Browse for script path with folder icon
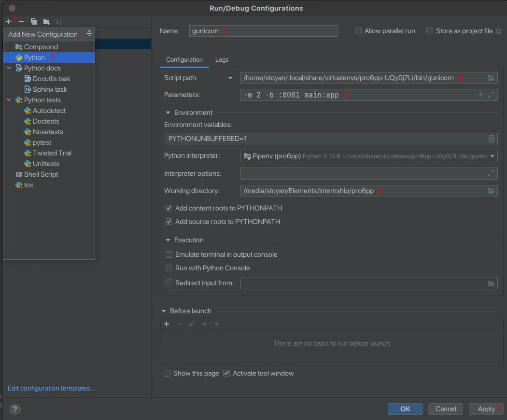Screen dimensions: 507x420 [491, 78]
